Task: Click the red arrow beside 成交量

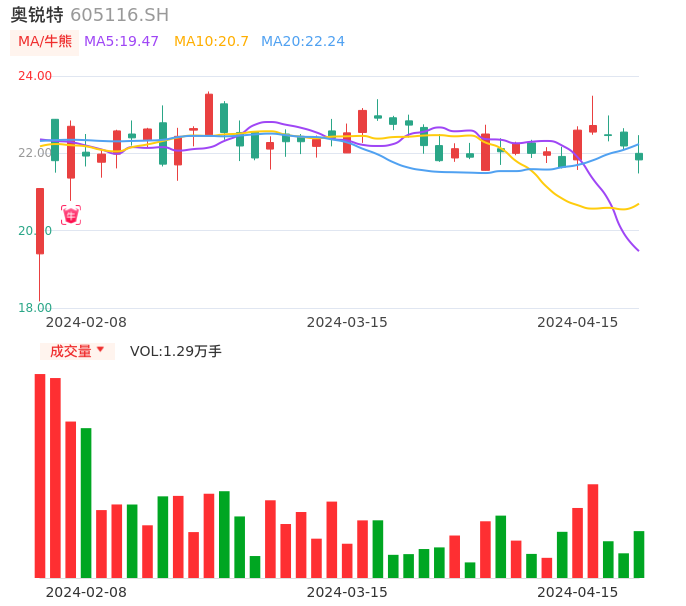Action: (100, 350)
